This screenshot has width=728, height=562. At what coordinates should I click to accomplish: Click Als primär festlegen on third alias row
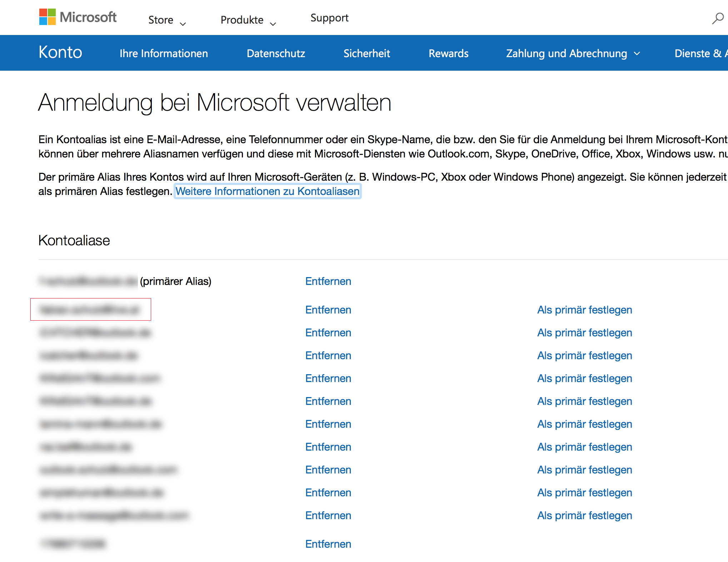point(584,333)
